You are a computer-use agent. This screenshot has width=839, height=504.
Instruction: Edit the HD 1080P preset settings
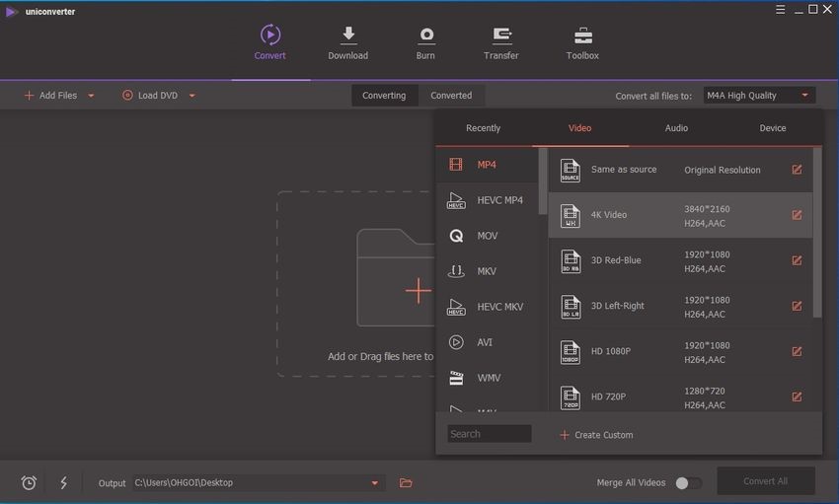[797, 351]
